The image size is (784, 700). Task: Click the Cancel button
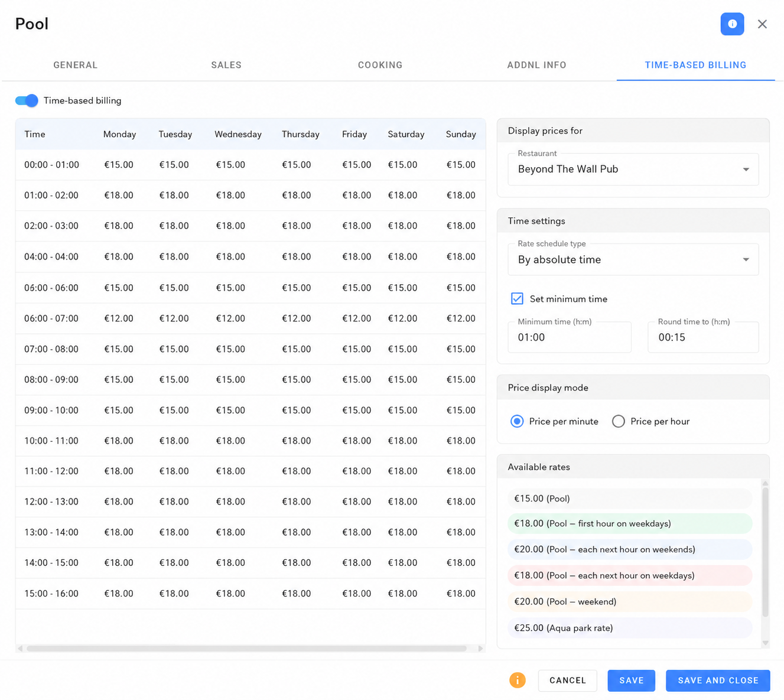pyautogui.click(x=567, y=681)
